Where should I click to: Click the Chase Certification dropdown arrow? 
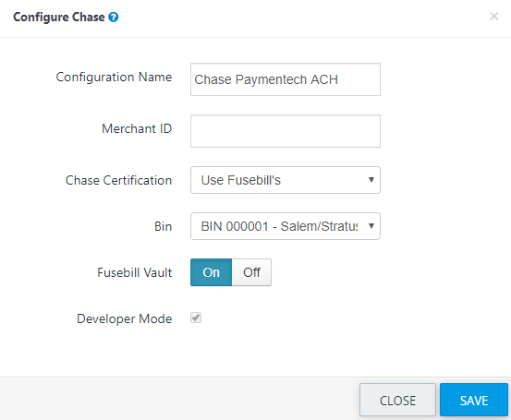click(x=371, y=180)
